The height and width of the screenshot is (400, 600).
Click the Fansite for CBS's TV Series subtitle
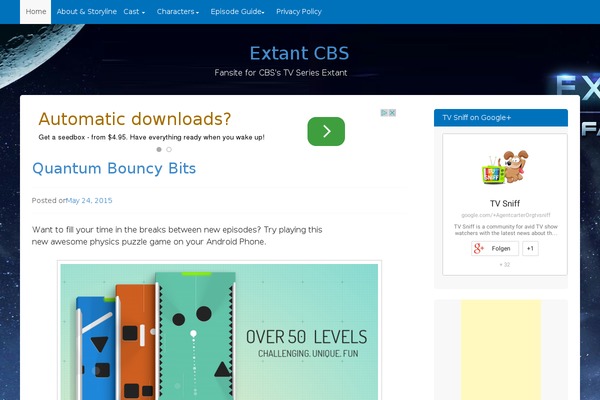(x=280, y=73)
